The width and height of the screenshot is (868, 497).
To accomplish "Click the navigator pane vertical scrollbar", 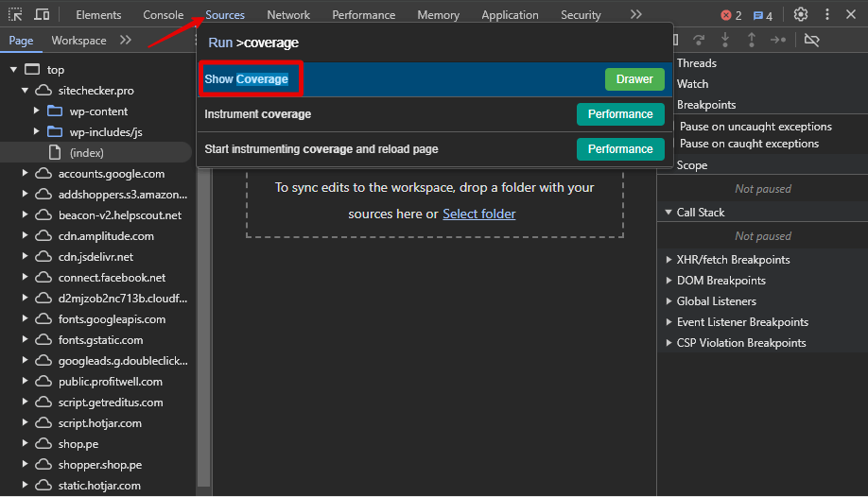I will (x=203, y=327).
